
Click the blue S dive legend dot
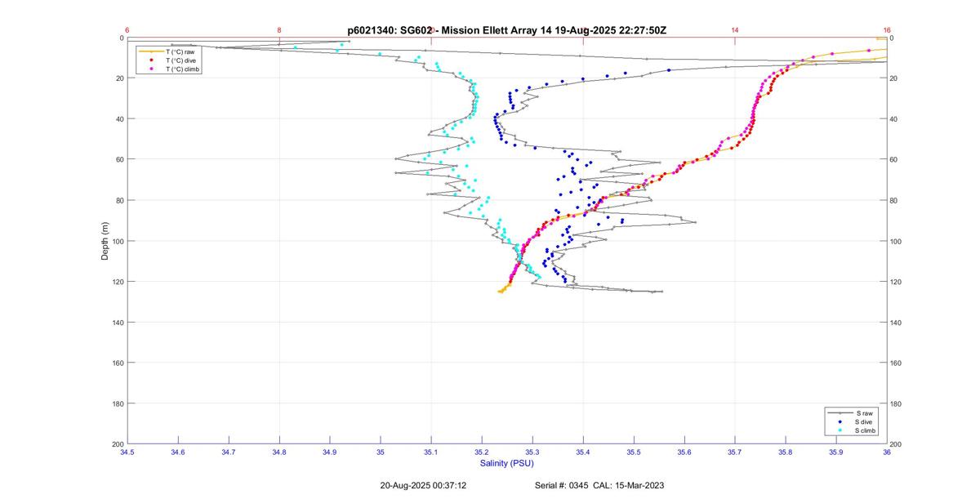(x=839, y=421)
